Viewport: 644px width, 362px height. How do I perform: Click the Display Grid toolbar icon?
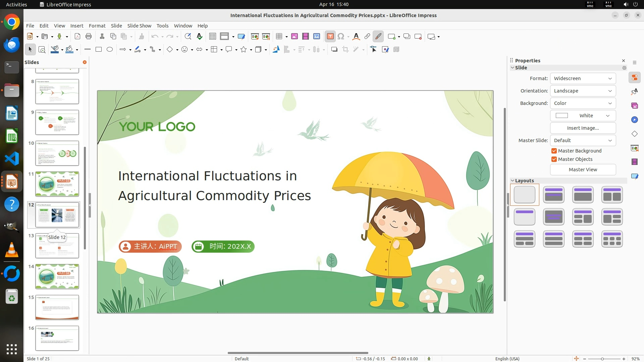pyautogui.click(x=213, y=37)
